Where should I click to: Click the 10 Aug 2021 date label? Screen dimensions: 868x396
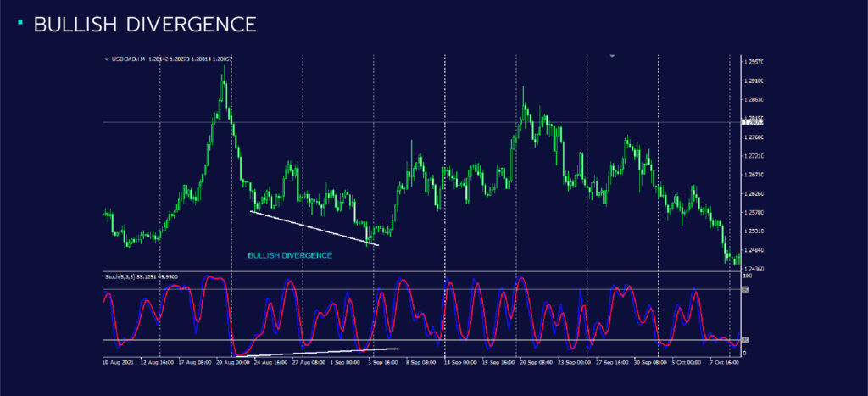pyautogui.click(x=117, y=360)
